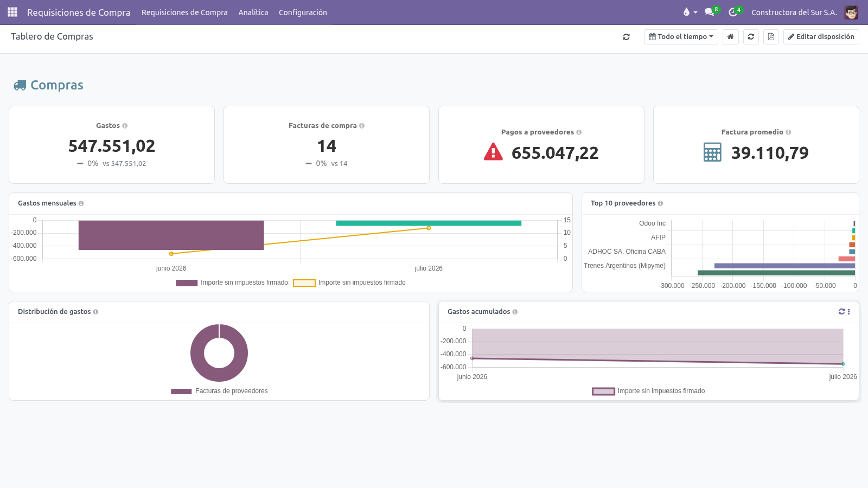
Task: Refresh the Gastos acumulados chart
Action: [x=841, y=312]
